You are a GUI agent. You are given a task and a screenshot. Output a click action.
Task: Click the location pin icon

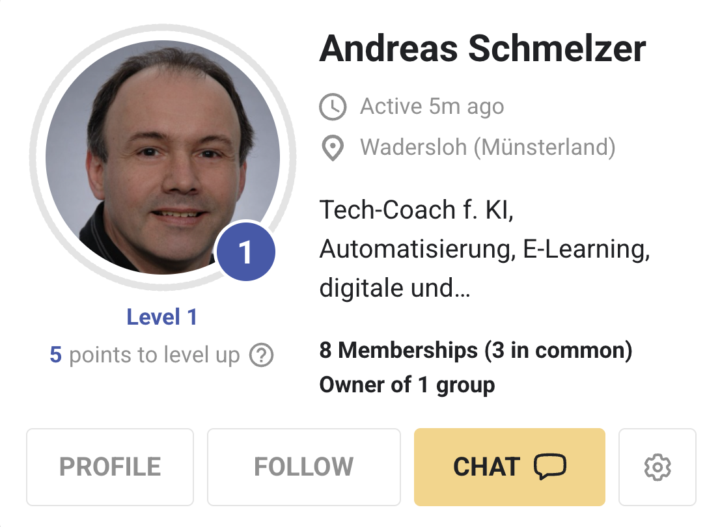coord(332,149)
